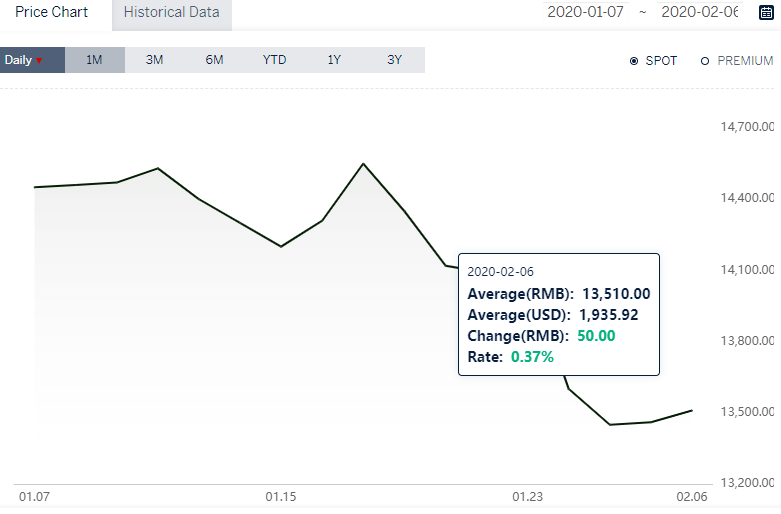Choose the 1Y time range

coord(334,60)
